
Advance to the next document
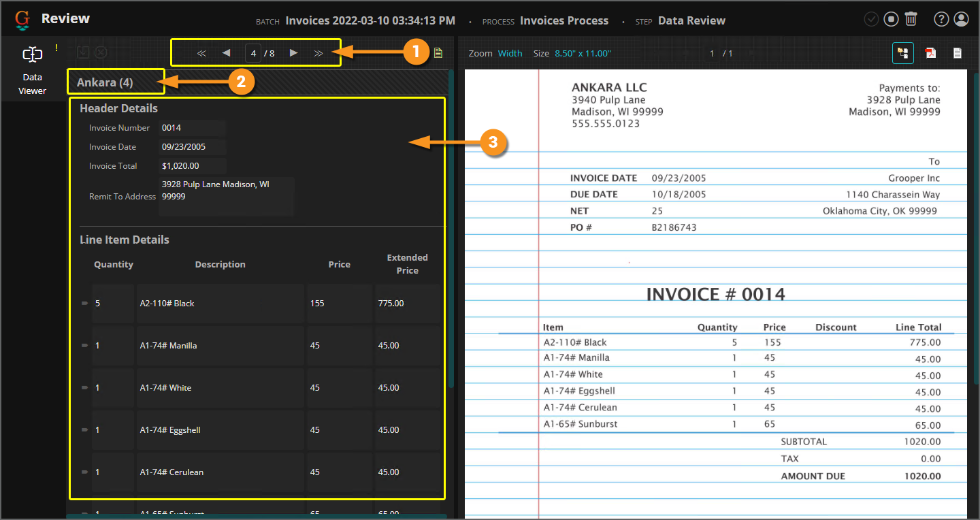pos(293,53)
